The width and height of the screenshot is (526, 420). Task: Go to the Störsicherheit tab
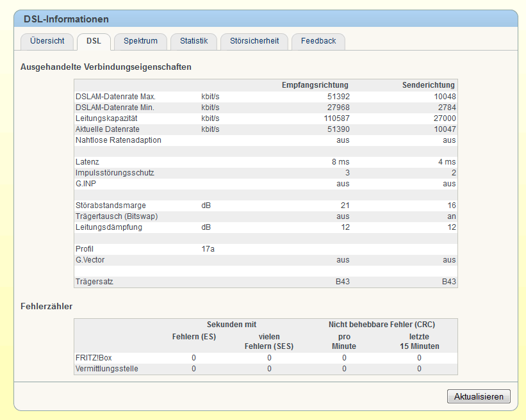coord(254,42)
